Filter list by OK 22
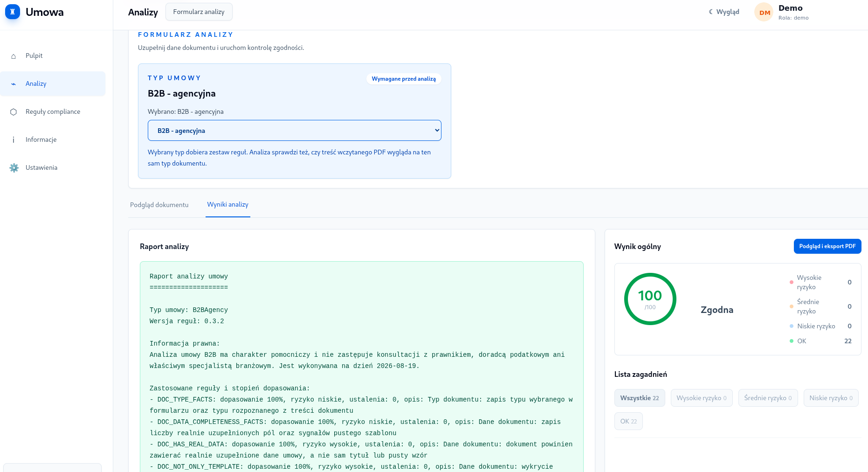868x472 pixels. point(628,421)
